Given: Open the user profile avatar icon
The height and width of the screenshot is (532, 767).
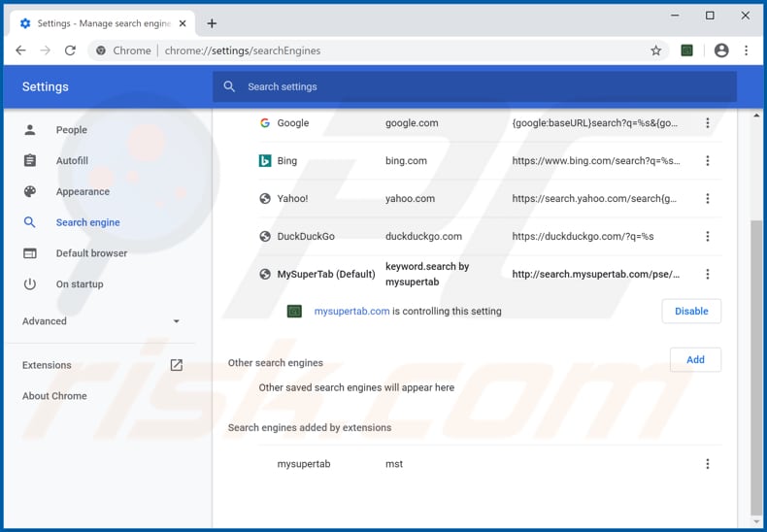Looking at the screenshot, I should pyautogui.click(x=721, y=50).
